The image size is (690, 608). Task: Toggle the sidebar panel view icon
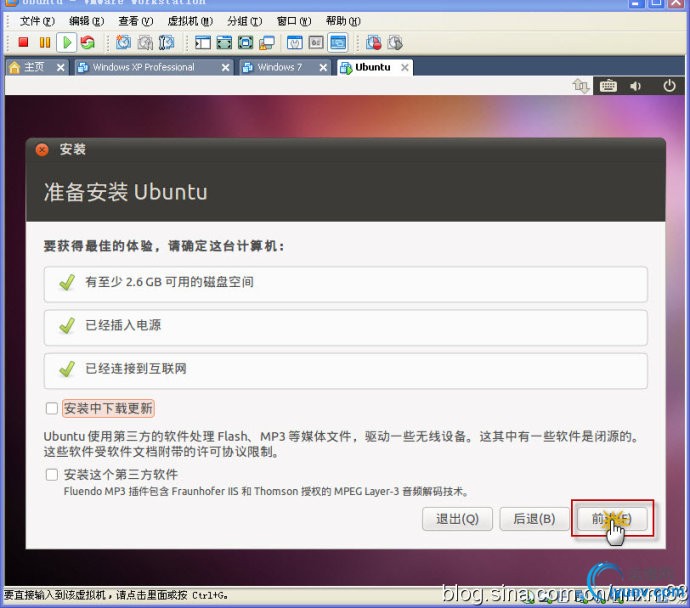click(x=203, y=42)
